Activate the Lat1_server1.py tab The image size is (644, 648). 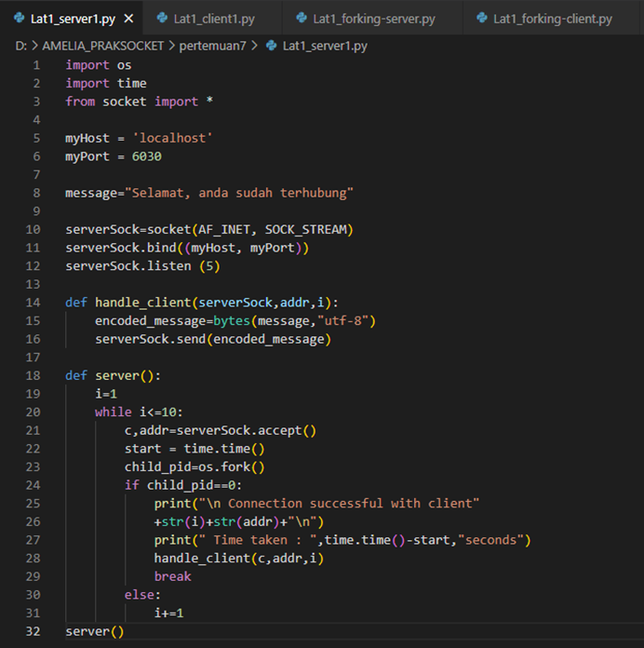pos(73,19)
